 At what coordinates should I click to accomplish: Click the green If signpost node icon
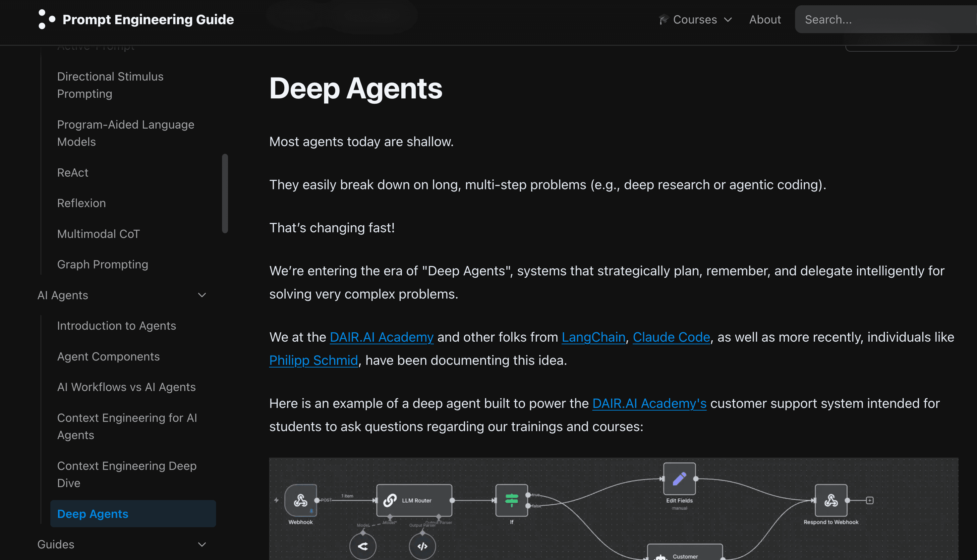pyautogui.click(x=512, y=500)
